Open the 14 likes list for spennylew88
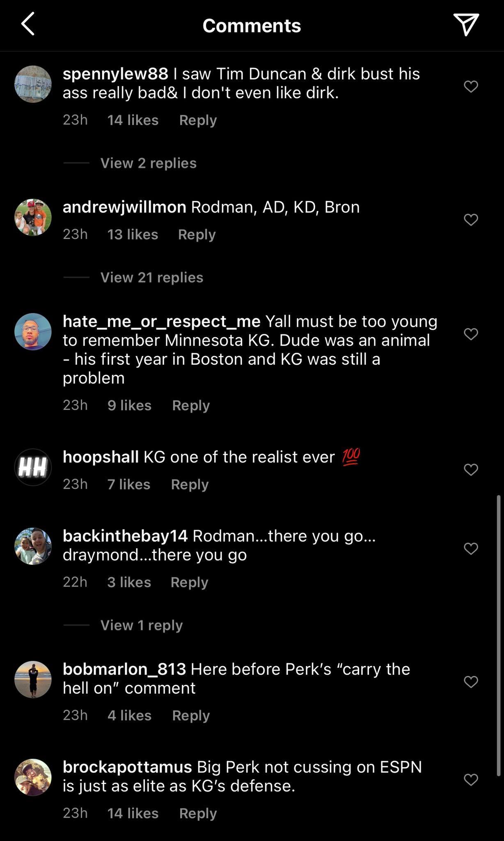Screen dimensions: 504x841 click(133, 120)
